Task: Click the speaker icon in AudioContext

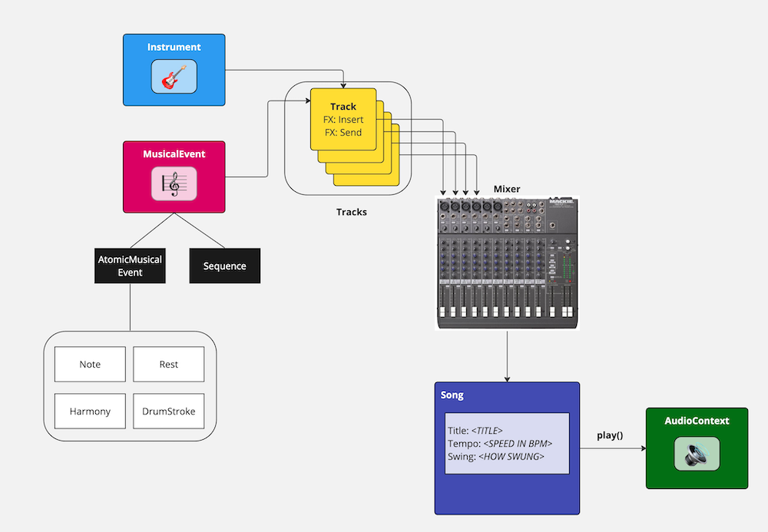Action: tap(697, 453)
